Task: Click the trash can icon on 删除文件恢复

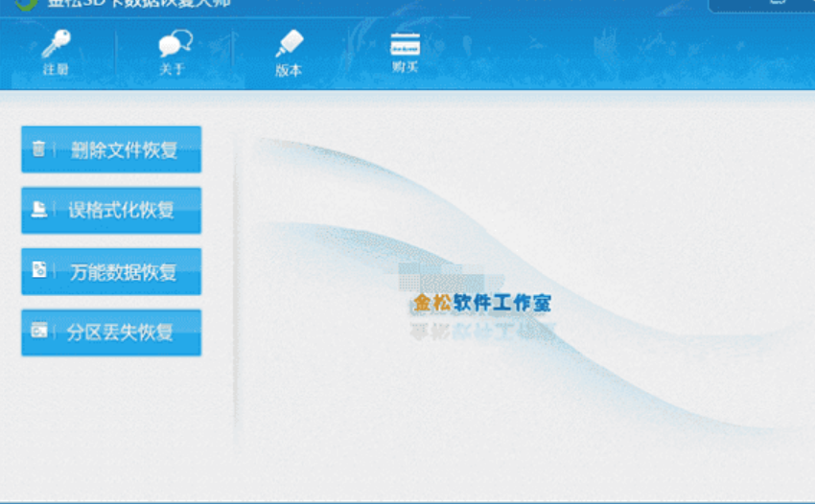Action: (39, 149)
